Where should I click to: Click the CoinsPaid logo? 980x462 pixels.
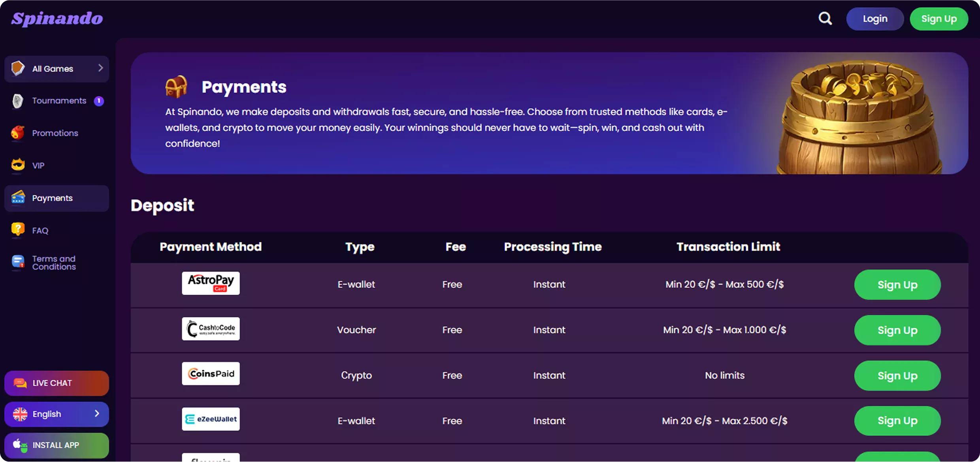click(211, 373)
